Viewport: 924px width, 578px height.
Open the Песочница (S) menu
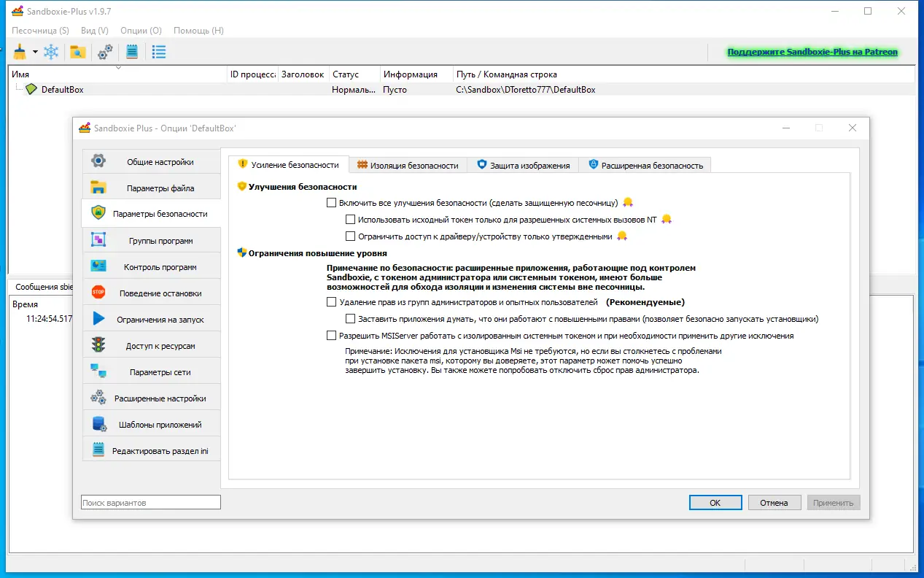pos(40,31)
